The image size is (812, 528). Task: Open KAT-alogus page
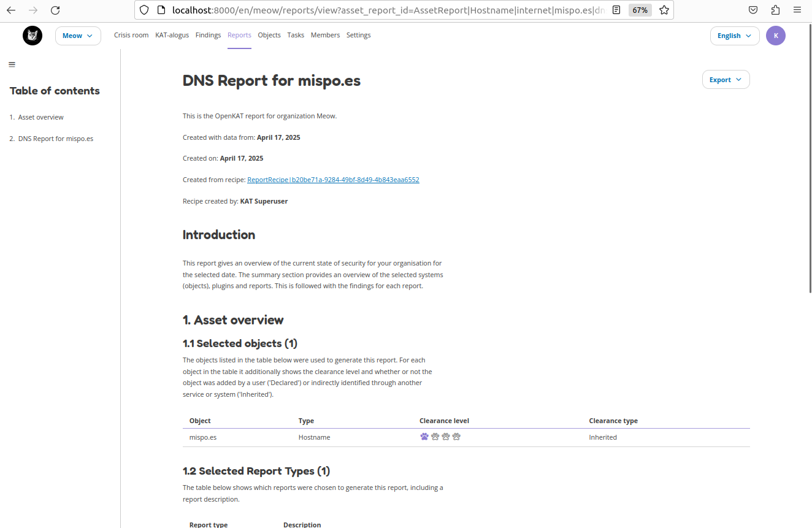[x=172, y=35]
